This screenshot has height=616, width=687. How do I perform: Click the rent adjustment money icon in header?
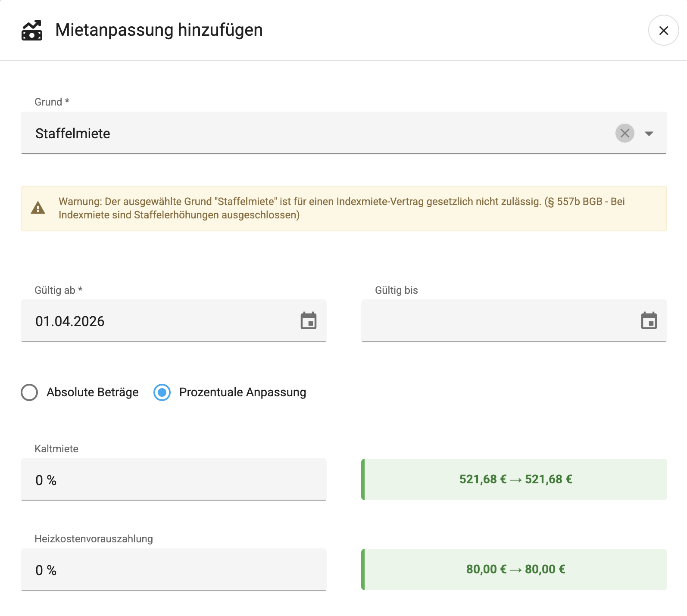(32, 30)
